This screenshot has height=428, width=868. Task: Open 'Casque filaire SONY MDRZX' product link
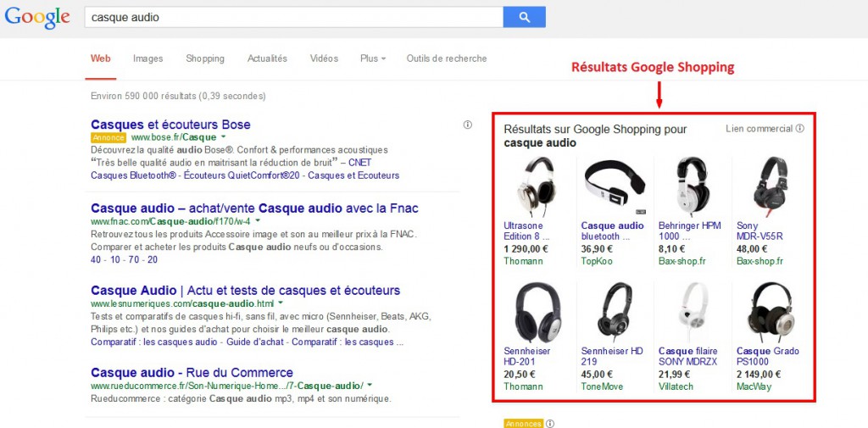pos(688,356)
